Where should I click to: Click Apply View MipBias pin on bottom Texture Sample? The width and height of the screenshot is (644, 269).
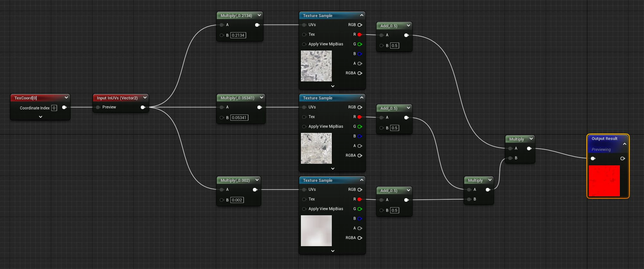(x=304, y=209)
